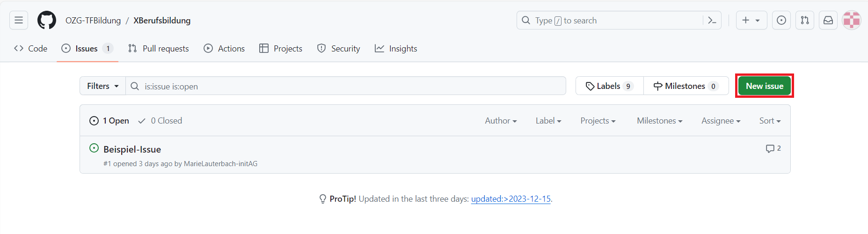The image size is (868, 234).
Task: Show the 0 Closed issues list
Action: click(x=160, y=121)
